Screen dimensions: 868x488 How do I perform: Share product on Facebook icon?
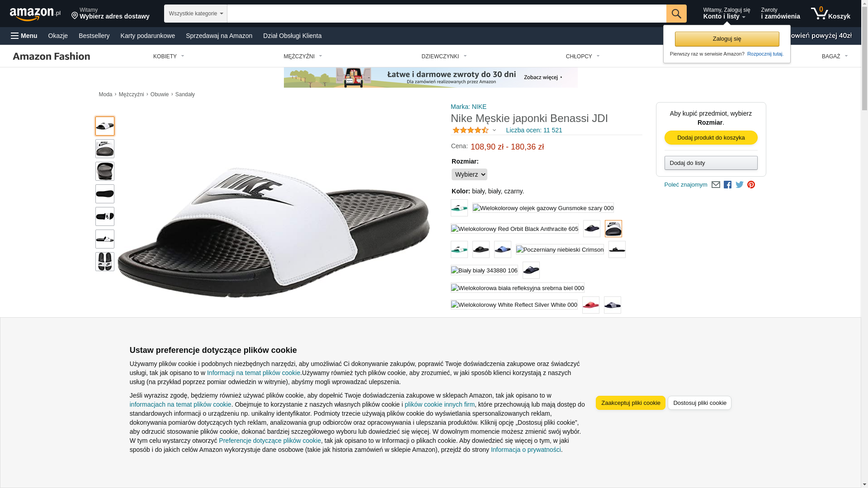[x=727, y=185]
